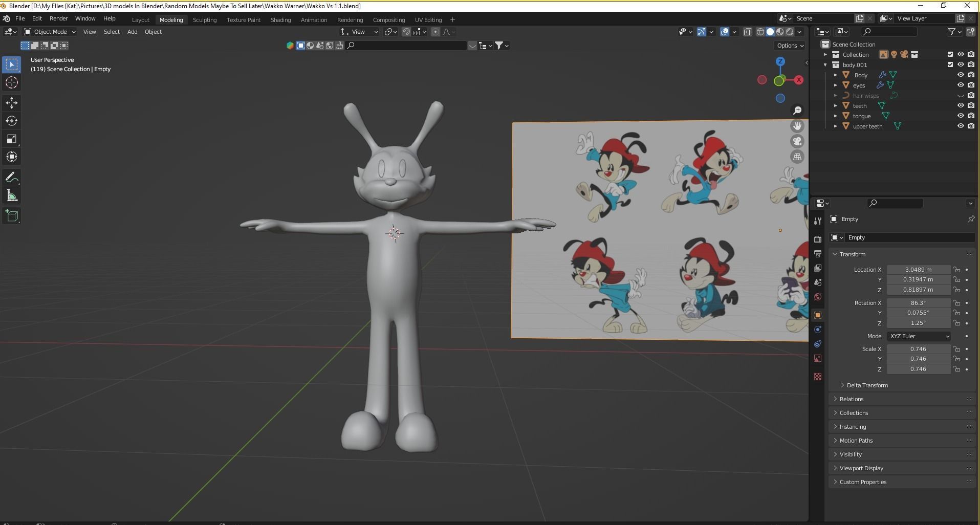Select the Annotate tool
The width and height of the screenshot is (980, 525).
point(12,178)
